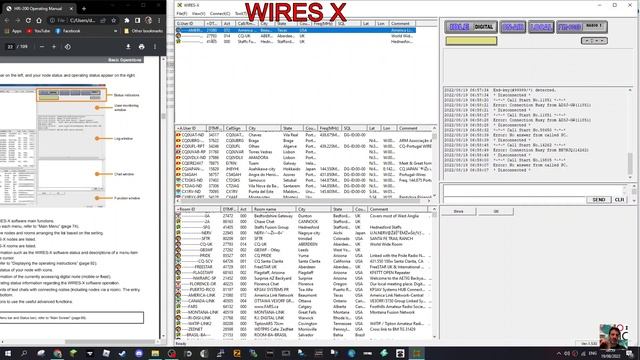Reload the PDF page in Chrome
640x360 pixels.
(x=28, y=20)
